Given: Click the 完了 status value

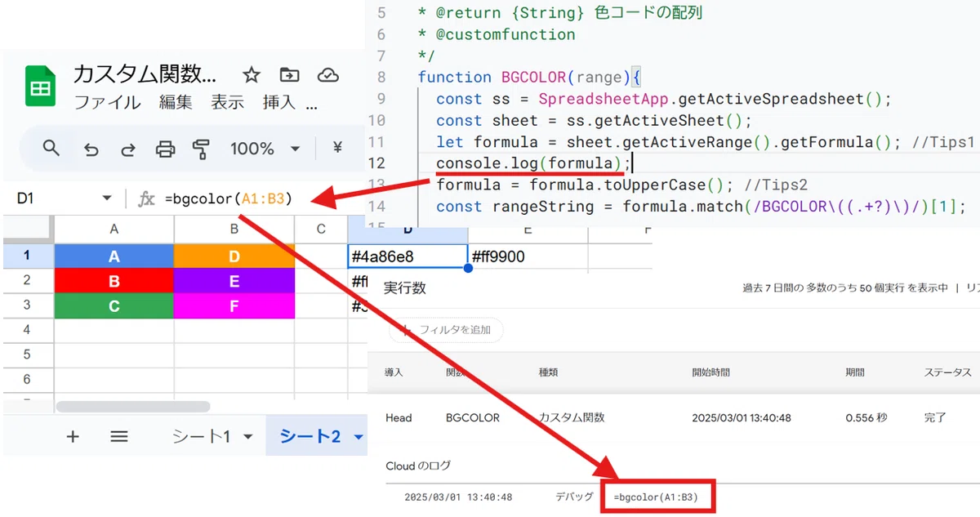Looking at the screenshot, I should click(935, 417).
